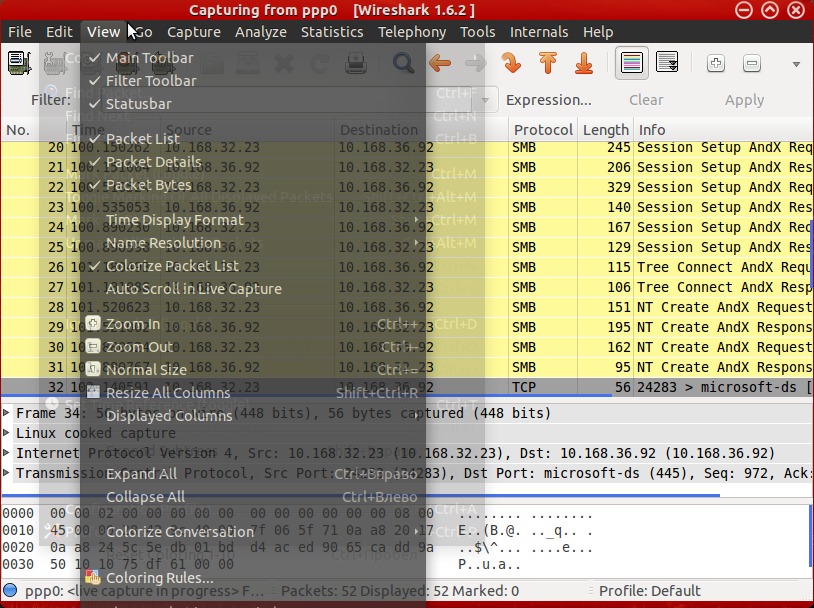Open the Statistics menu
Screen dimensions: 814x608
click(332, 32)
